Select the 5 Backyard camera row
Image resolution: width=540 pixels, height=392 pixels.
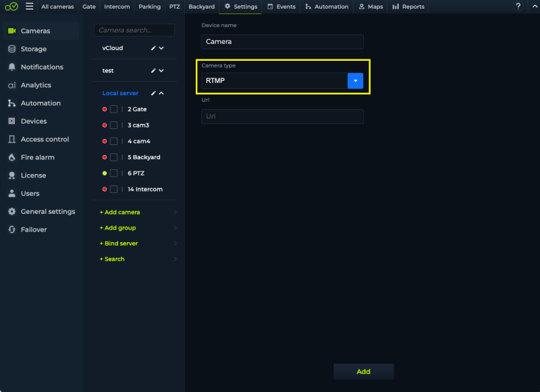pyautogui.click(x=134, y=157)
